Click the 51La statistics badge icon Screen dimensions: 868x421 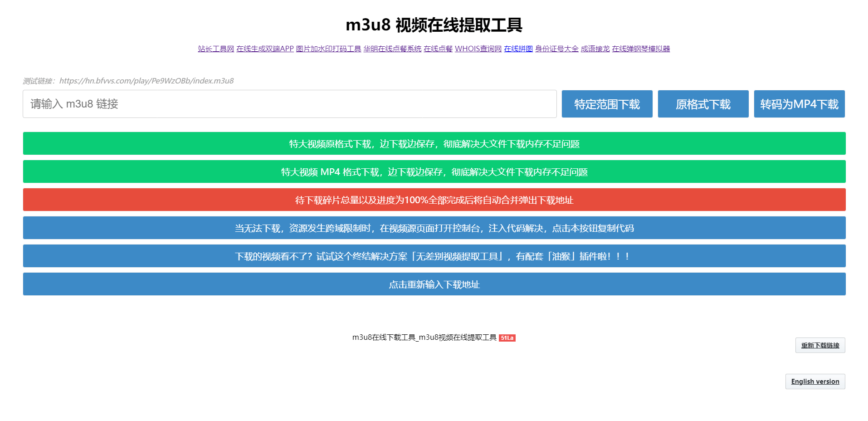(x=507, y=338)
